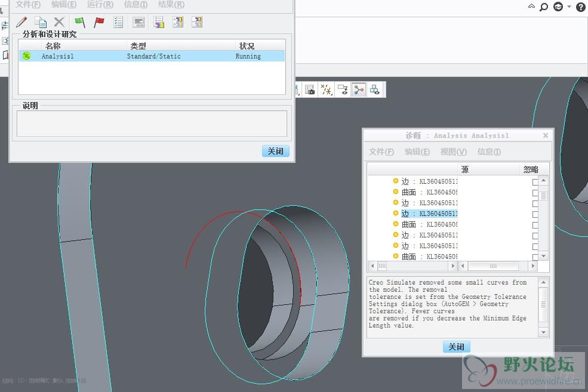Click the table with camera icon
The width and height of the screenshot is (588, 392).
tap(310, 90)
